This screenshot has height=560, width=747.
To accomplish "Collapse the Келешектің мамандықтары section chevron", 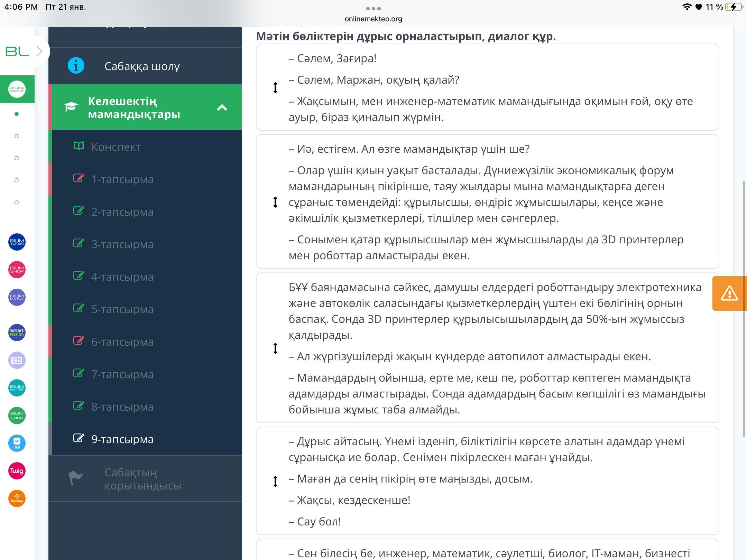I will [222, 108].
